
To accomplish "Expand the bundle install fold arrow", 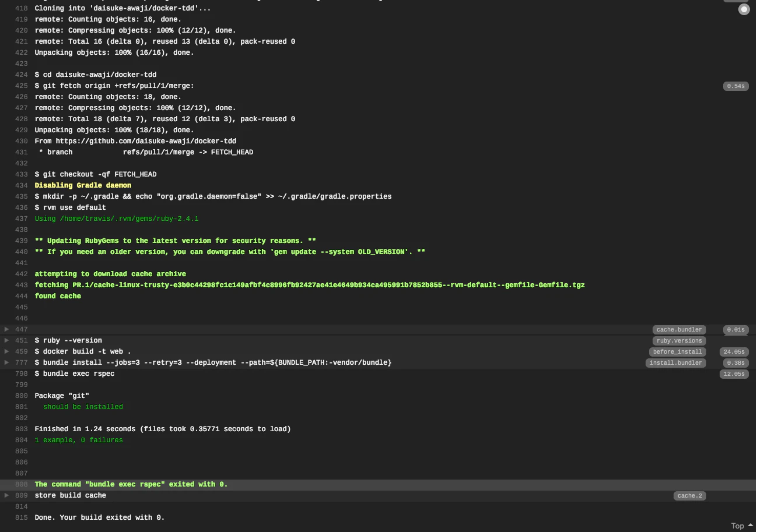I will tap(6, 362).
